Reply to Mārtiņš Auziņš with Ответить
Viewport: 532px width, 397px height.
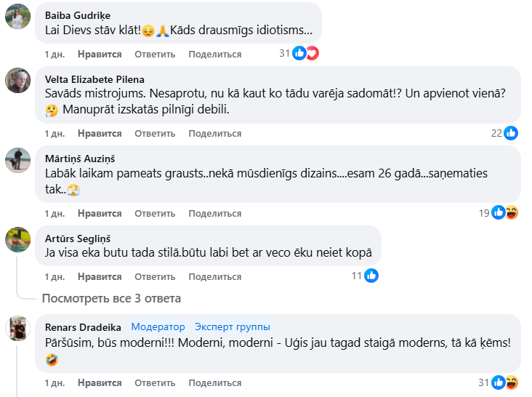pyautogui.click(x=155, y=213)
